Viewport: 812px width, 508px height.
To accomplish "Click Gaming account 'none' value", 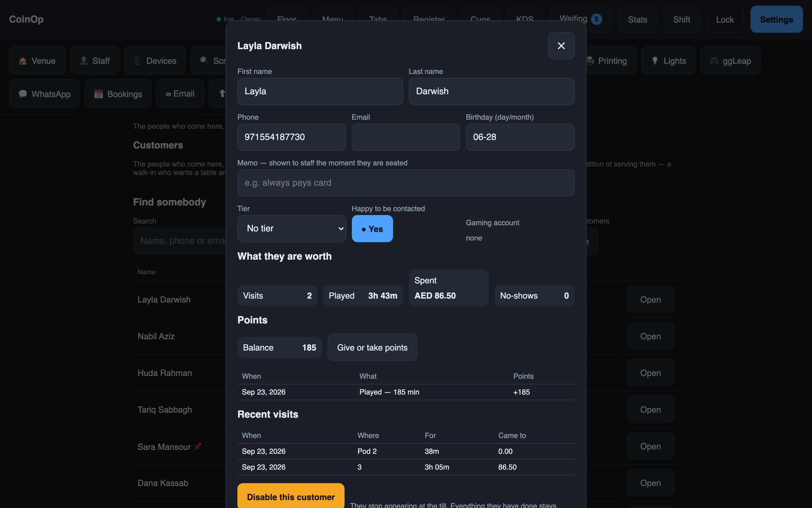I will pyautogui.click(x=474, y=238).
